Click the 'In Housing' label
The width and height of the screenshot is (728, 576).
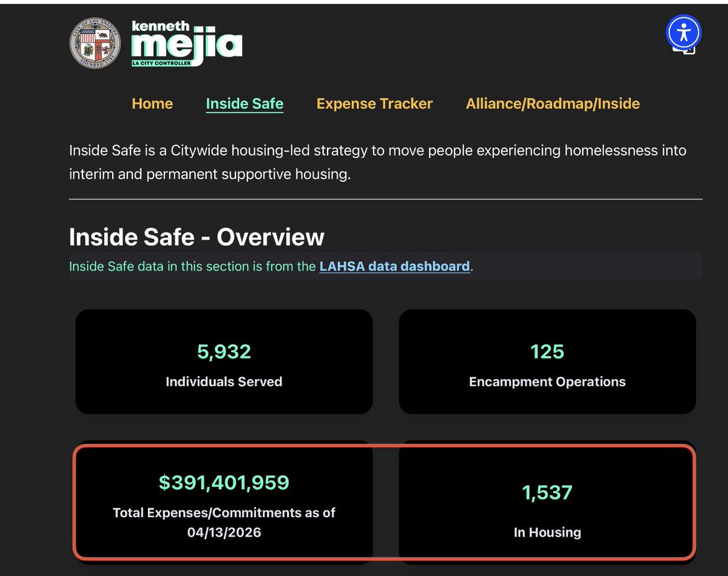(x=547, y=532)
